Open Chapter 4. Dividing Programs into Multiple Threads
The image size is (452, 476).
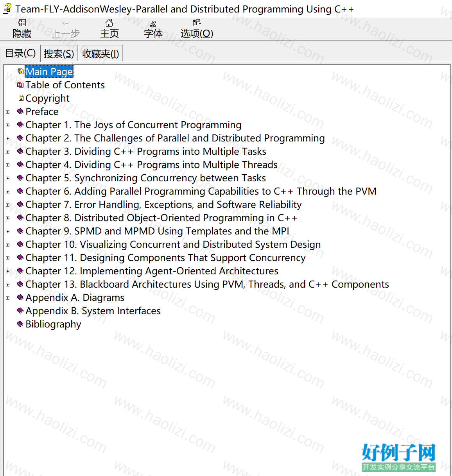pyautogui.click(x=151, y=165)
